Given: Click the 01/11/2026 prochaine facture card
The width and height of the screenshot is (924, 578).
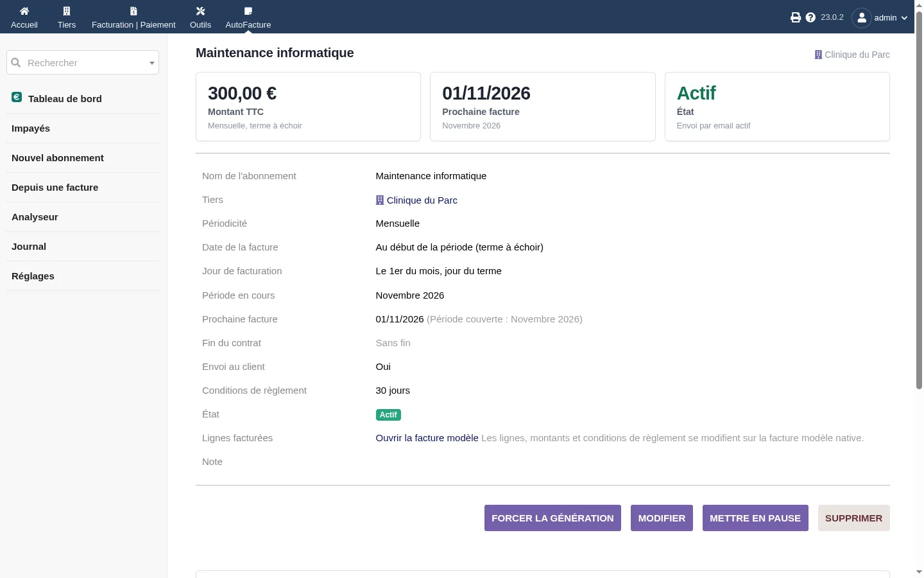Looking at the screenshot, I should coord(543,107).
